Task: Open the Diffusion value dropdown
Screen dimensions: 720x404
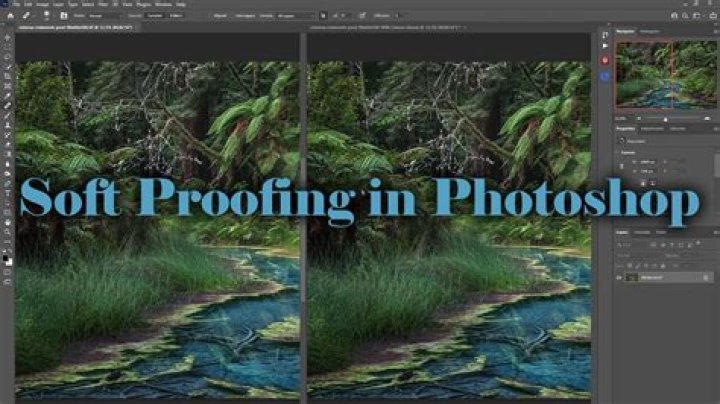Action: pyautogui.click(x=398, y=16)
